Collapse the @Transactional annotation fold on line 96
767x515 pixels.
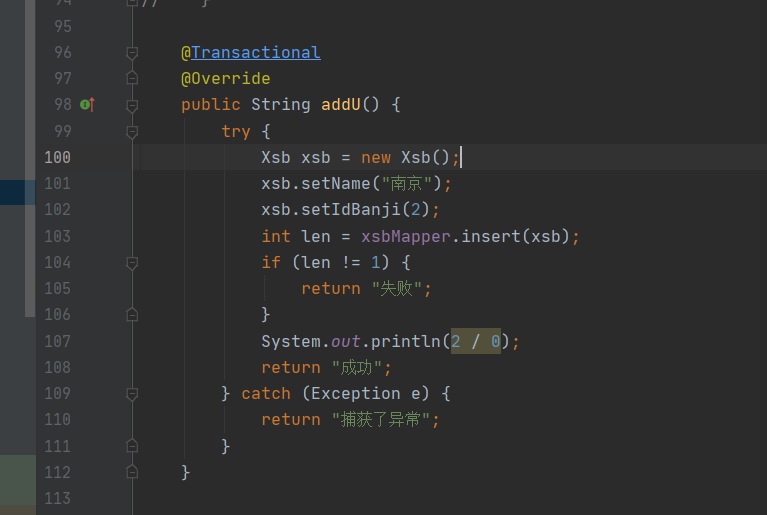click(x=132, y=52)
